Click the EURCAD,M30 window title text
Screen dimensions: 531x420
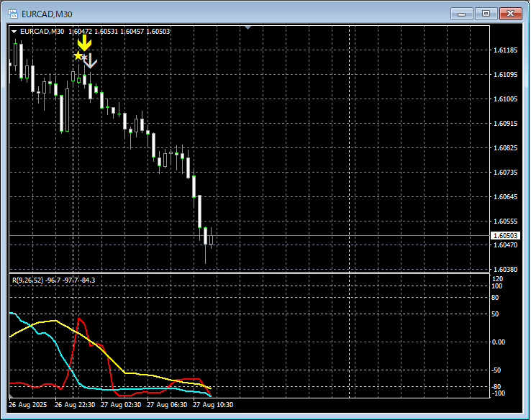click(47, 14)
